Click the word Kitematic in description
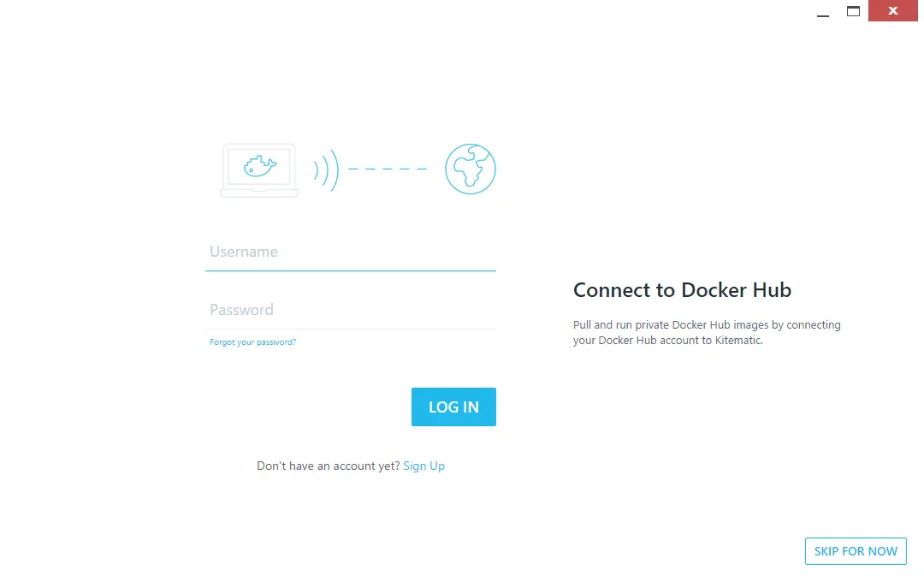 pos(737,341)
